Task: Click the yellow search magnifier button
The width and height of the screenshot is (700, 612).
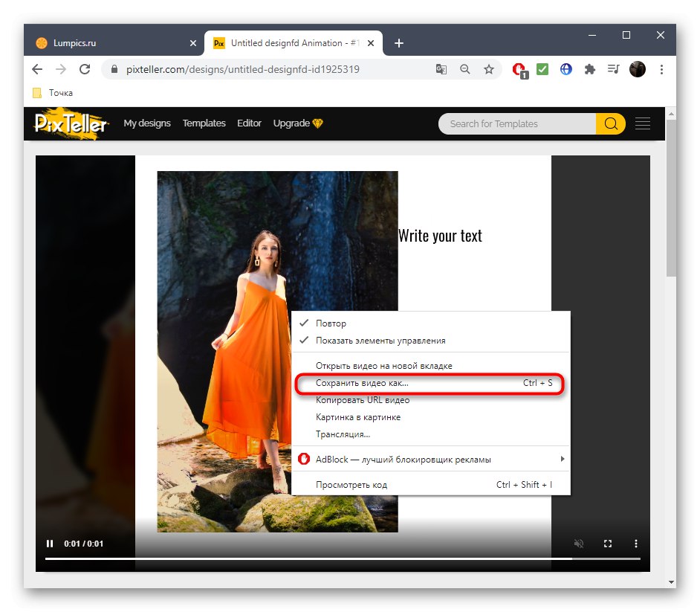Action: click(x=611, y=123)
